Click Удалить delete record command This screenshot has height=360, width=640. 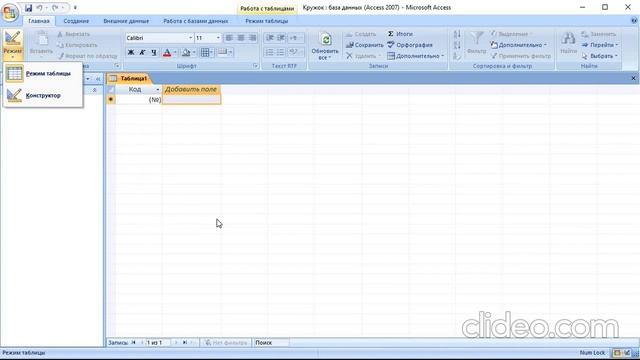[363, 56]
